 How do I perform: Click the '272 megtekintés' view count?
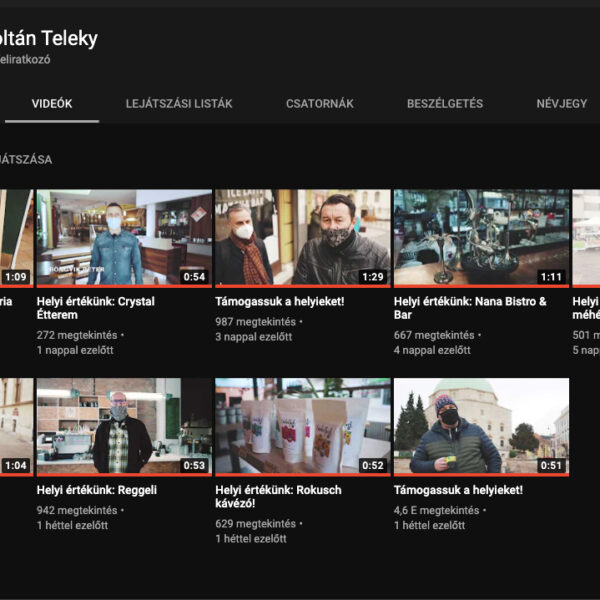point(77,335)
